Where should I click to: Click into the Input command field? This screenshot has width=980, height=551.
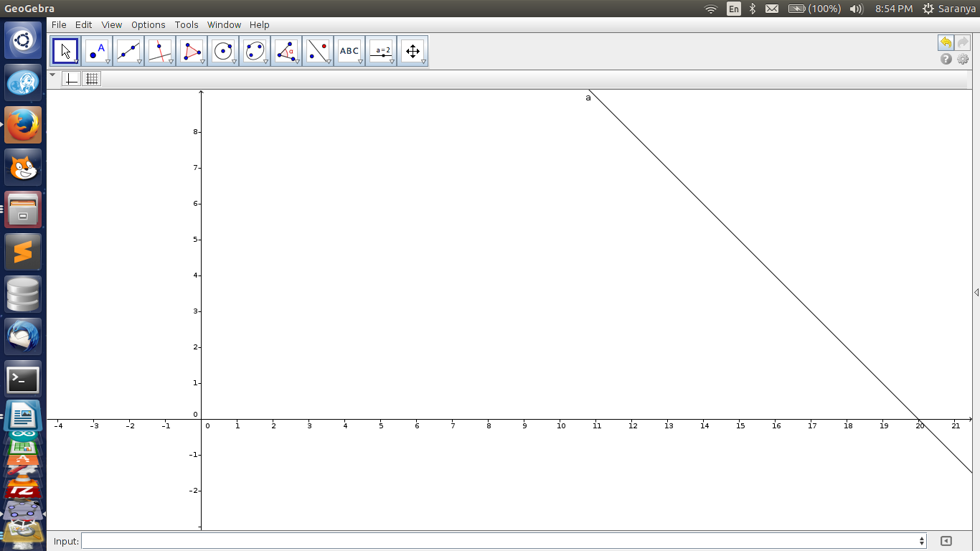tap(504, 541)
